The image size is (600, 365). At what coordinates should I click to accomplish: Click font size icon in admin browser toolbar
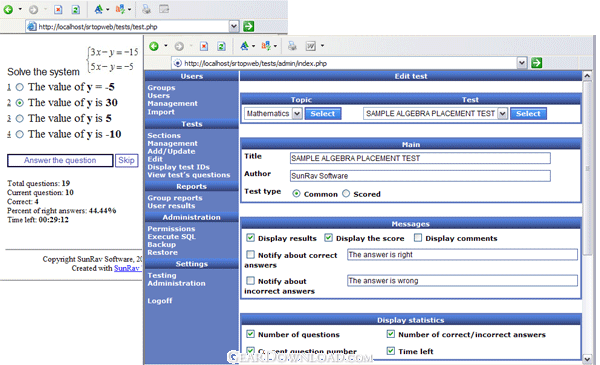coord(244,46)
